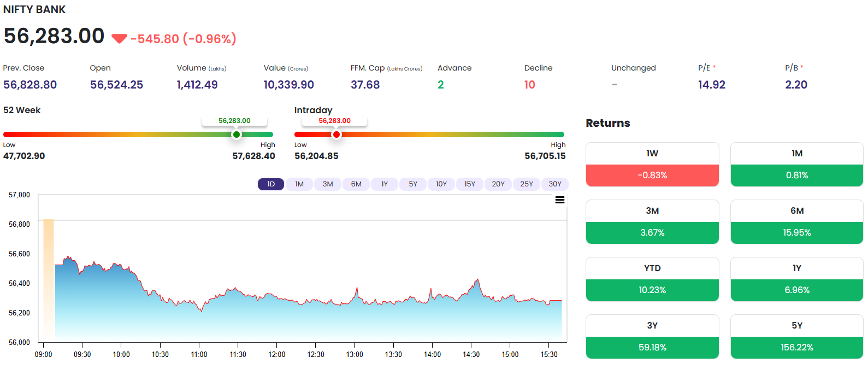The image size is (868, 369).
Task: Click the Open value 56,524.25
Action: 116,85
